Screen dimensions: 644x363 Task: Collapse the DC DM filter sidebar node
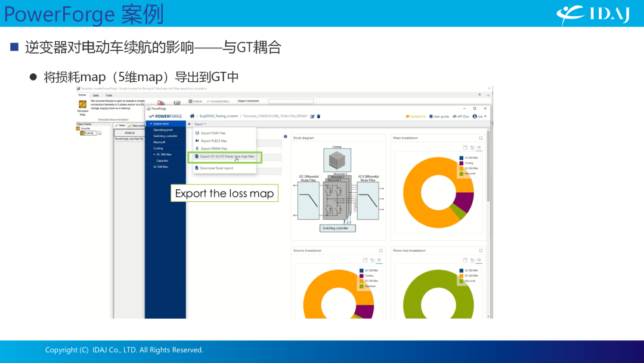tap(154, 155)
